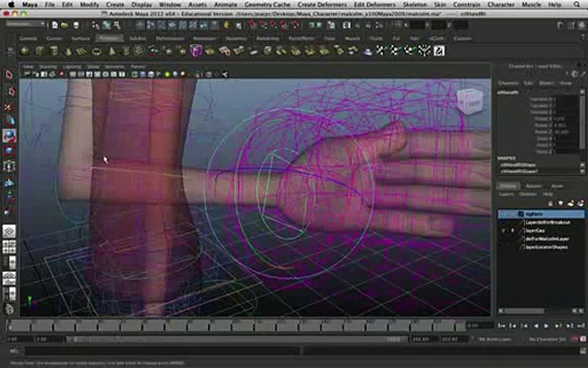Click the view cube in viewport
Image resolution: width=588 pixels, height=368 pixels.
469,101
